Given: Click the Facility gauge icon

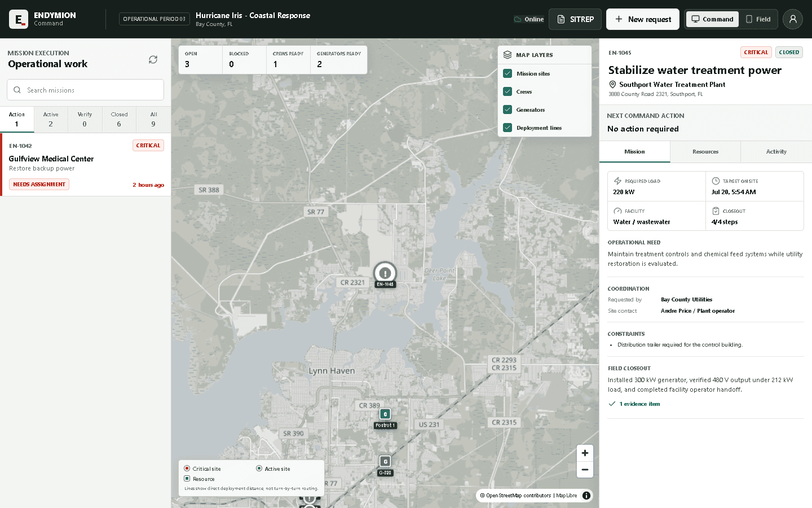Looking at the screenshot, I should pyautogui.click(x=617, y=211).
